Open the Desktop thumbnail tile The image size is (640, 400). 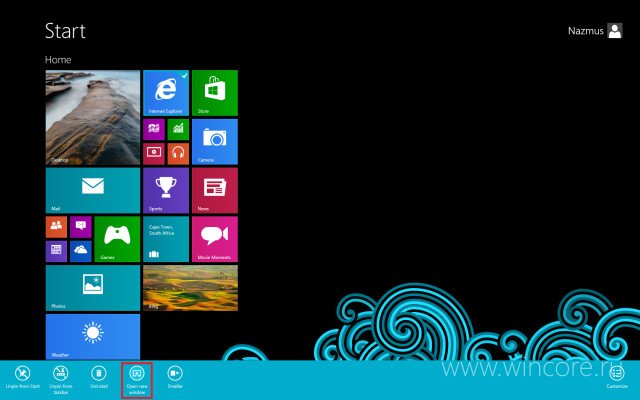click(93, 118)
